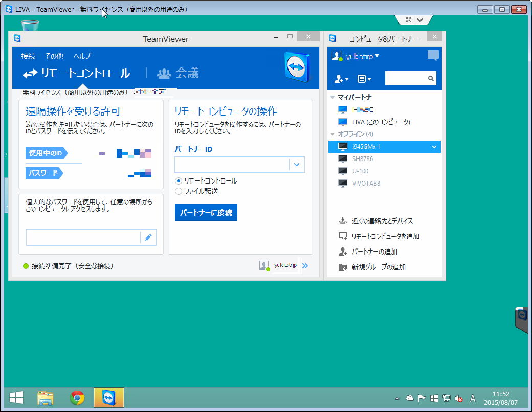Click into the パートナーID input box
532x412 pixels.
[x=232, y=165]
